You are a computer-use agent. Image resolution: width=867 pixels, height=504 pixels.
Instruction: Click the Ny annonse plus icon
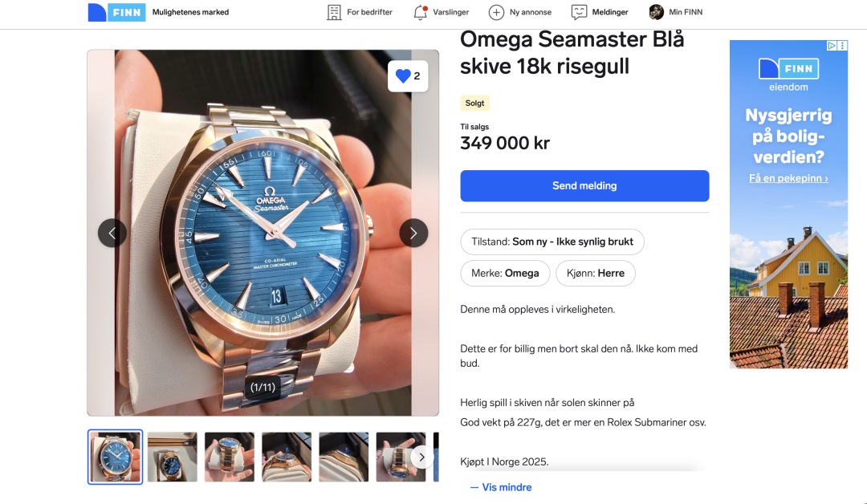point(496,12)
